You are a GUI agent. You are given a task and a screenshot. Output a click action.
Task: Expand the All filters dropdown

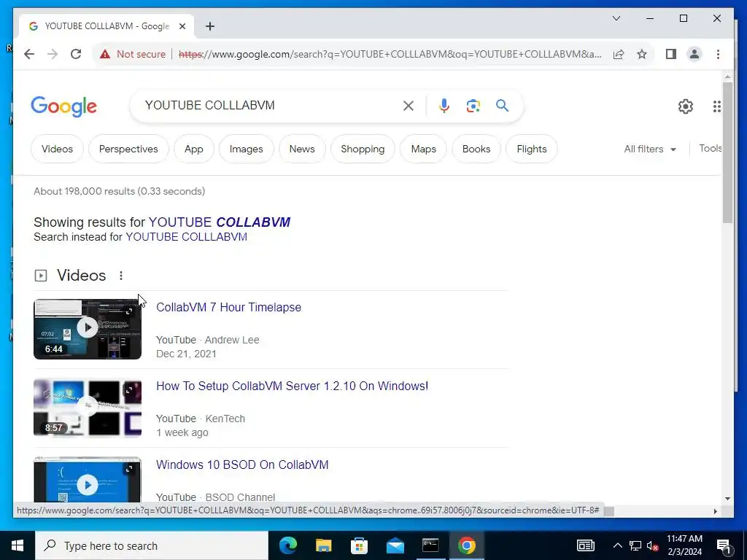pos(650,149)
